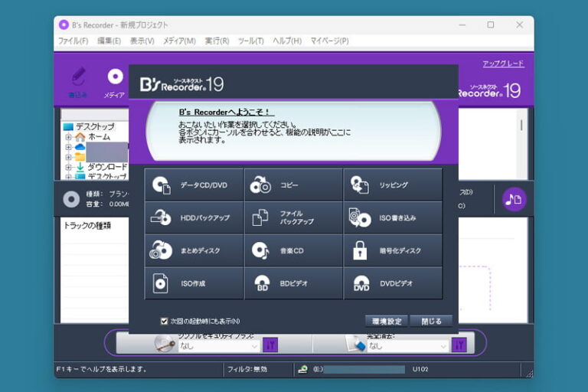
Task: Uncheck 次回の起動時にも表示 checkbox
Action: point(164,321)
